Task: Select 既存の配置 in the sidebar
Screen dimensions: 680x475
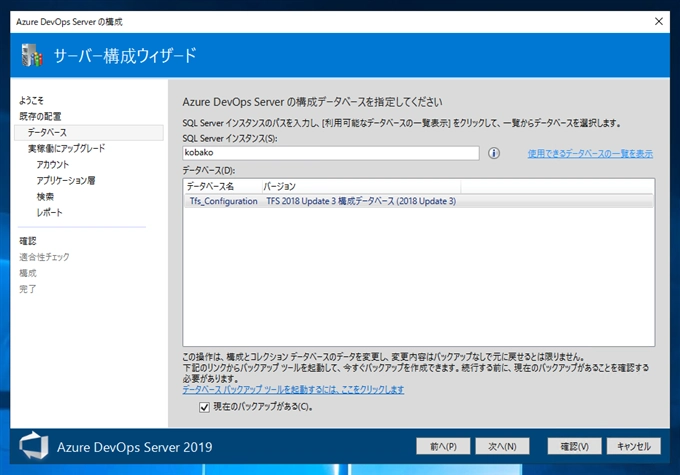Action: [x=40, y=116]
